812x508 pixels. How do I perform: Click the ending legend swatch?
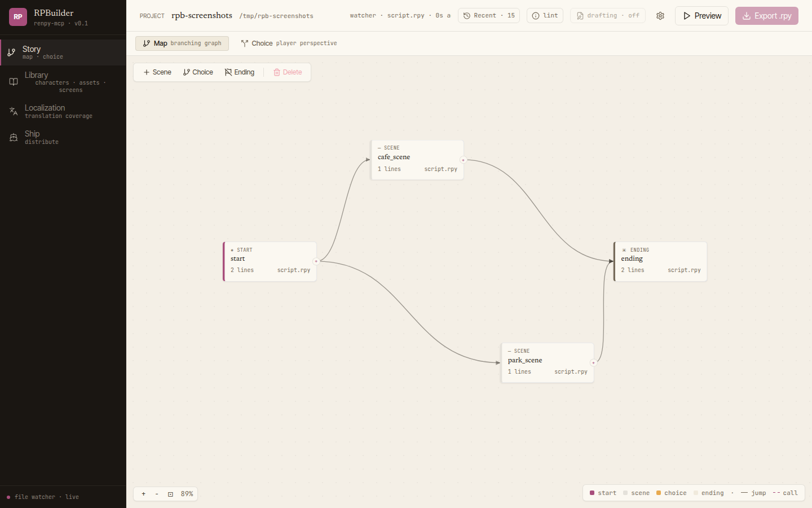[x=696, y=493]
